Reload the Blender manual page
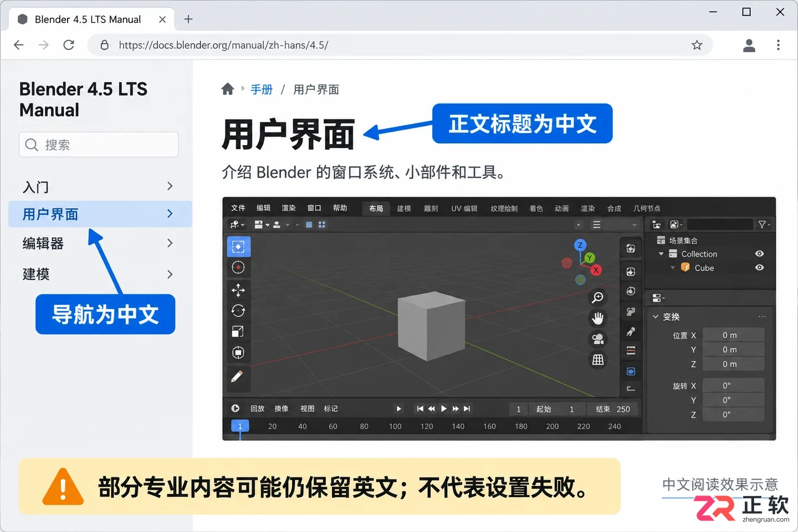798x532 pixels. 69,45
